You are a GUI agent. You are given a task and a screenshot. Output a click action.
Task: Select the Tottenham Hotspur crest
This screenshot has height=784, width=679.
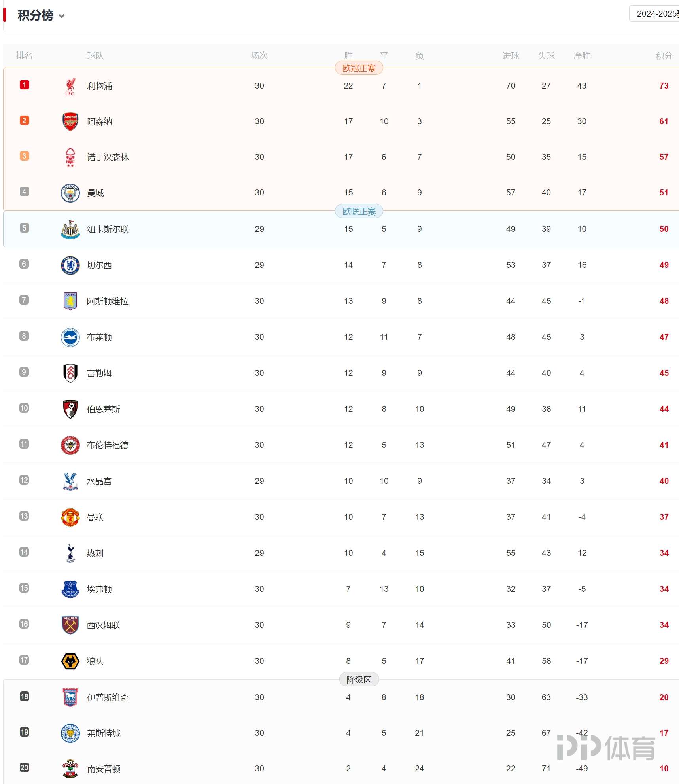tap(70, 553)
